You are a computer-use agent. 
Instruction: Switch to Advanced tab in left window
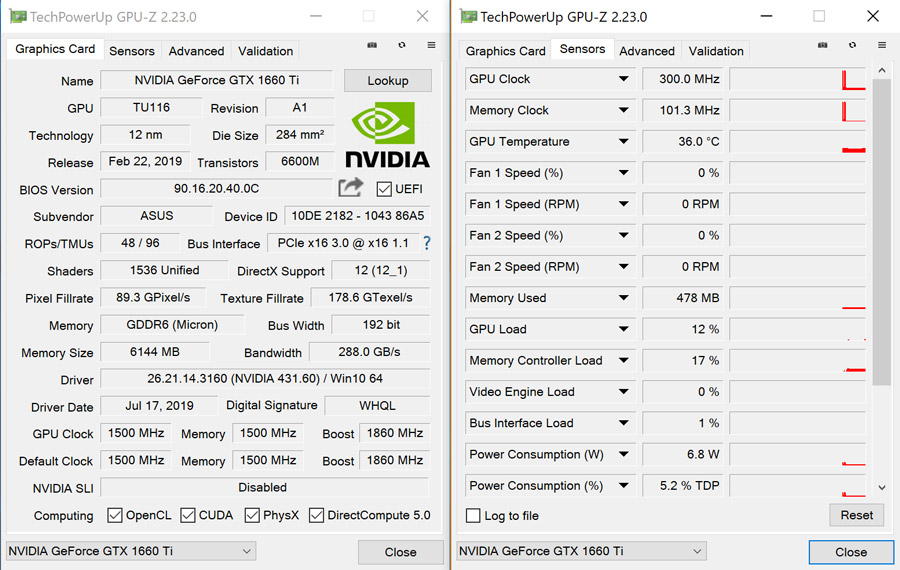click(x=196, y=51)
